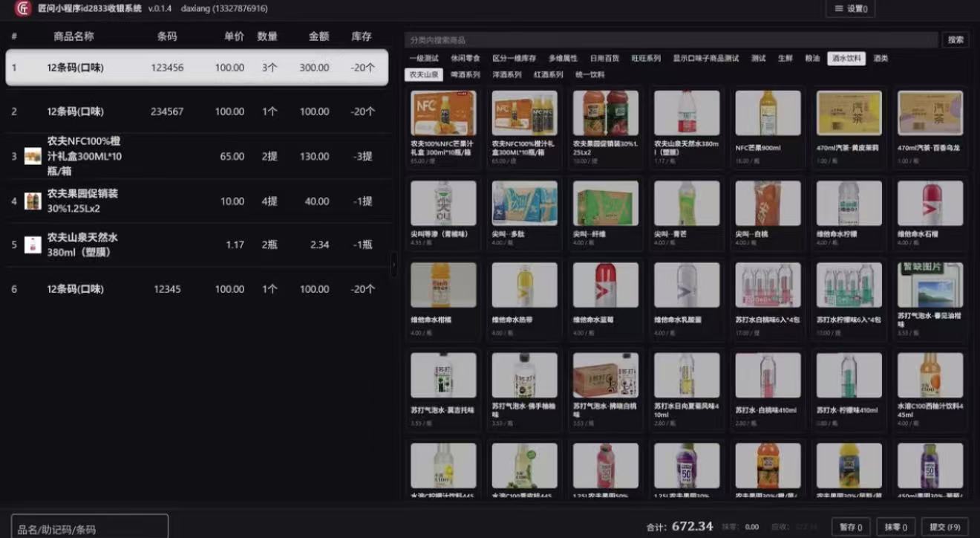Screen dimensions: 980x538
Task: Click the 暂存 hold order button
Action: tap(851, 527)
